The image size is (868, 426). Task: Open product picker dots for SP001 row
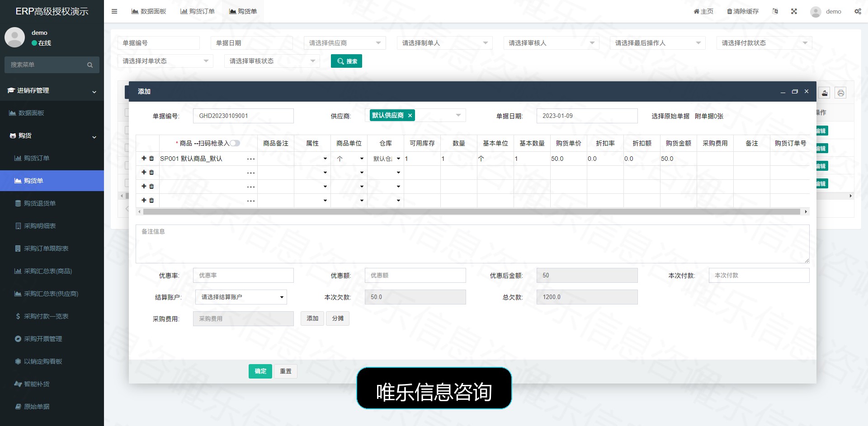click(251, 159)
